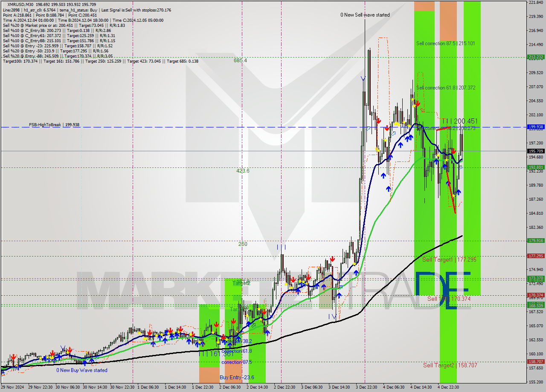
Task: Select 'Sell correction 87.5 | 215.101' label
Action: [446, 43]
